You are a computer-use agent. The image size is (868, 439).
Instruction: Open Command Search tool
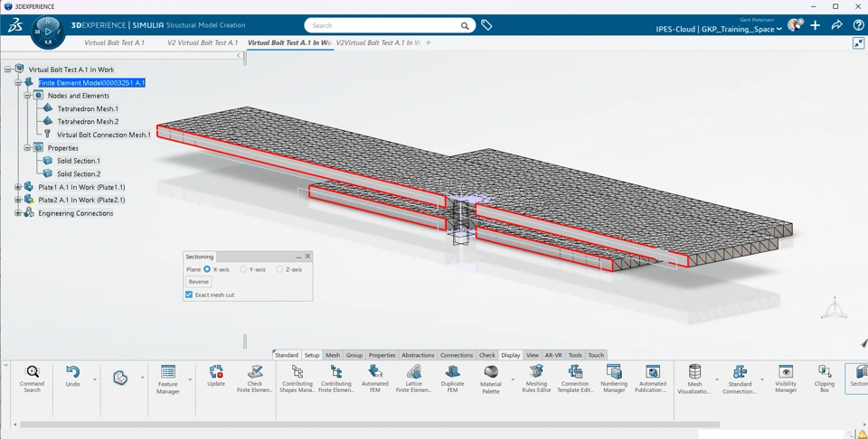pos(33,378)
